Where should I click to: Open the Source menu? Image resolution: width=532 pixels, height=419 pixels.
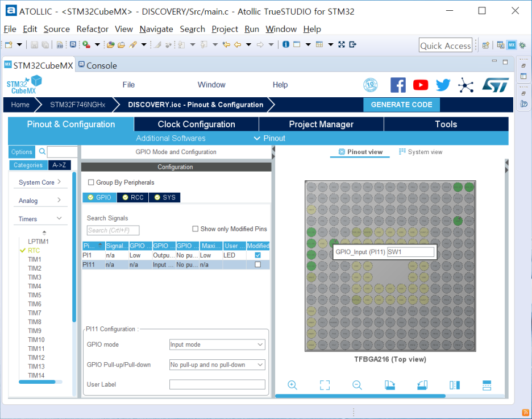pyautogui.click(x=57, y=29)
